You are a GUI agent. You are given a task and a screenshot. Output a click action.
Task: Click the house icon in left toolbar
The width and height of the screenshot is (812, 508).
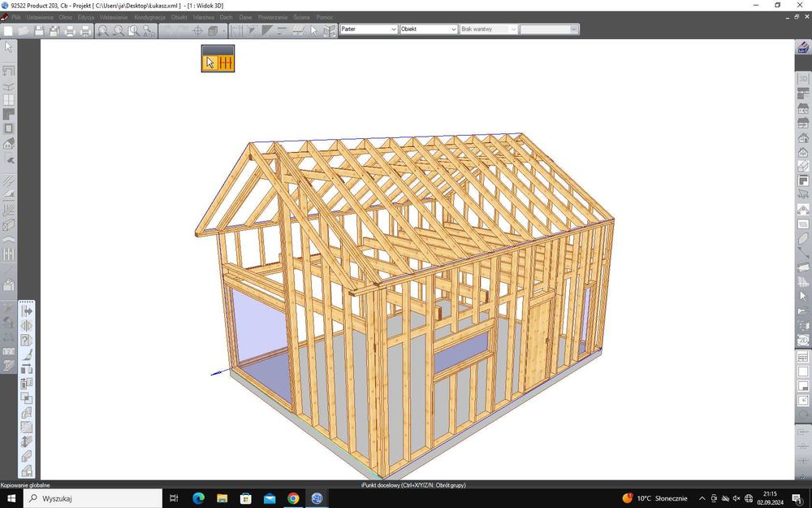pyautogui.click(x=8, y=143)
